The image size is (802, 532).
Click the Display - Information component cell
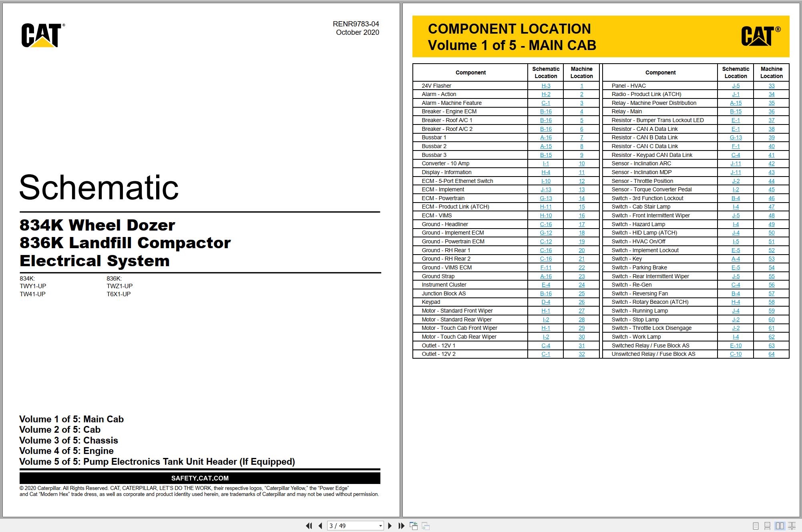click(x=470, y=172)
